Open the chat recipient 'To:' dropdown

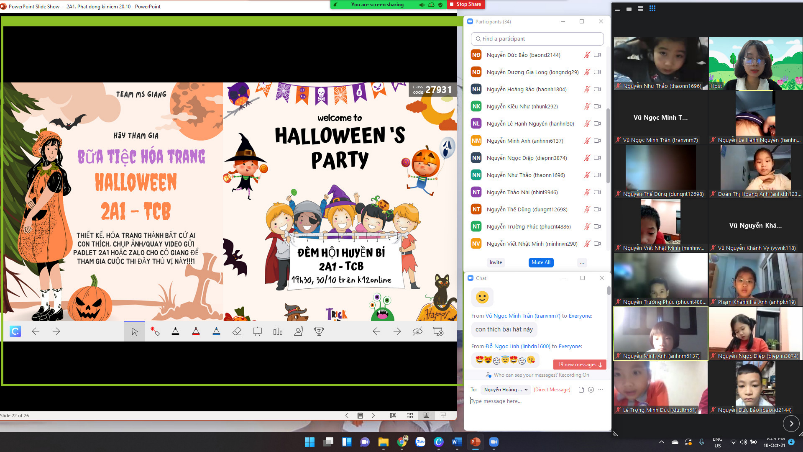click(504, 388)
